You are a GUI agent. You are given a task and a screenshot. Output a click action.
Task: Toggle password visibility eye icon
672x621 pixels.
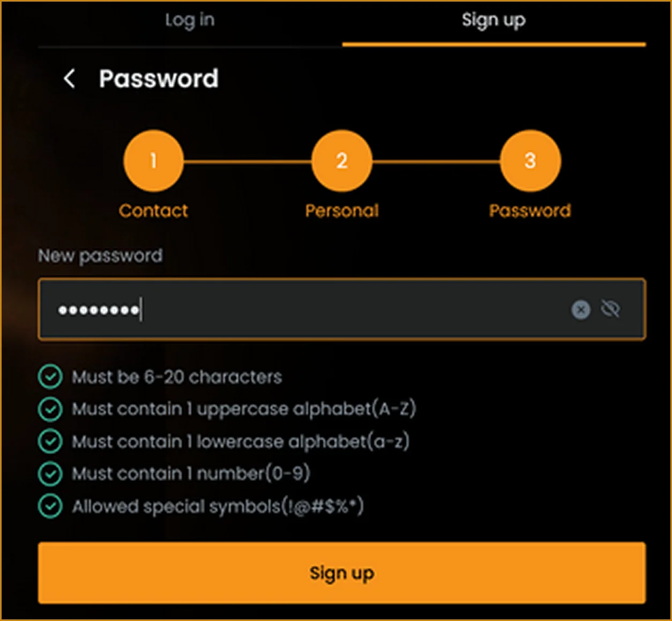tap(610, 309)
